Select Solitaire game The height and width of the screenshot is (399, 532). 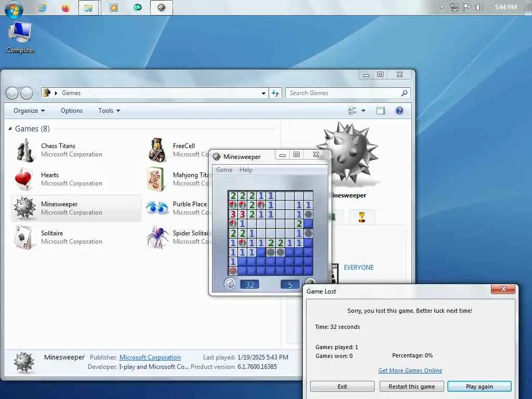coord(76,237)
